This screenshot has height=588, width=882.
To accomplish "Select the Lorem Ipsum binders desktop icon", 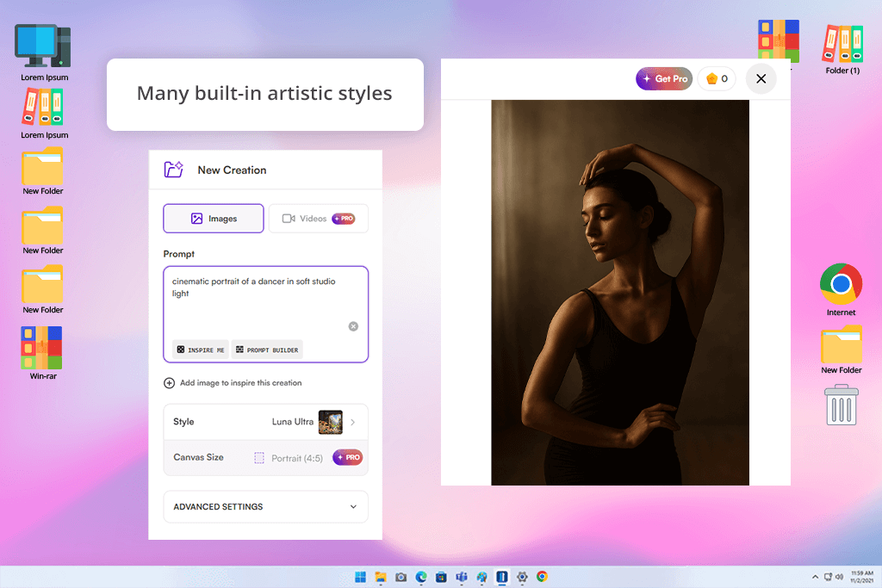I will tap(44, 115).
